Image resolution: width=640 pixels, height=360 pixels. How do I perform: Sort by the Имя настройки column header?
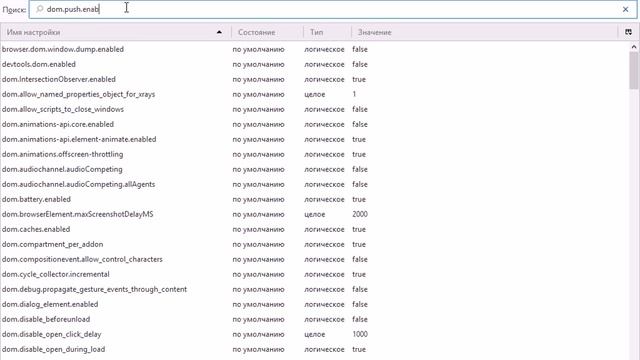coord(116,32)
